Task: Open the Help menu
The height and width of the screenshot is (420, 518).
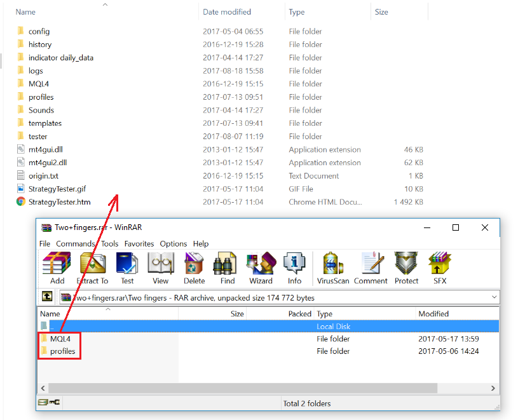Action: (x=201, y=244)
